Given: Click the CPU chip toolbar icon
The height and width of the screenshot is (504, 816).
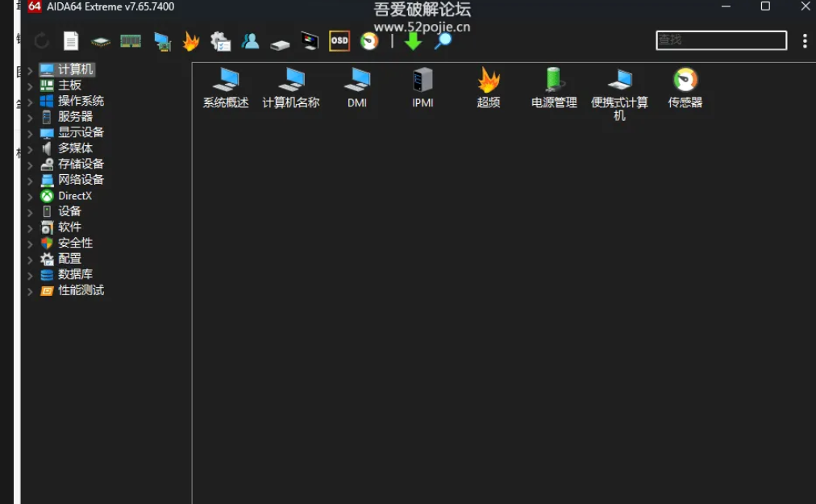Looking at the screenshot, I should 101,41.
